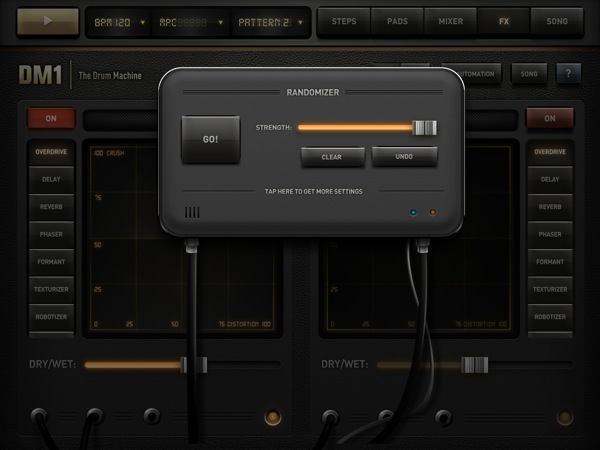Select REVERB in the right effect list
The image size is (600, 450).
550,207
